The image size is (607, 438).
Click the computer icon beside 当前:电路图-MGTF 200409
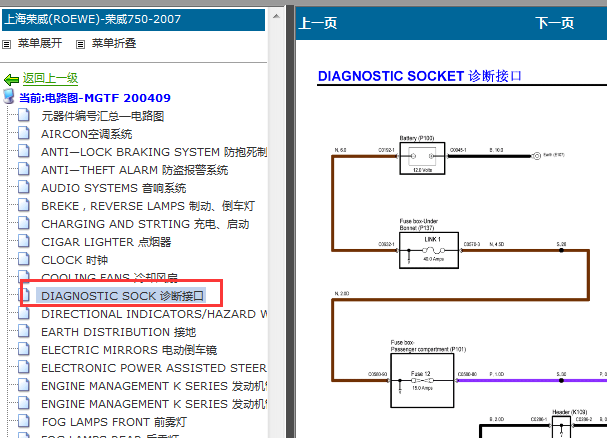(9, 97)
